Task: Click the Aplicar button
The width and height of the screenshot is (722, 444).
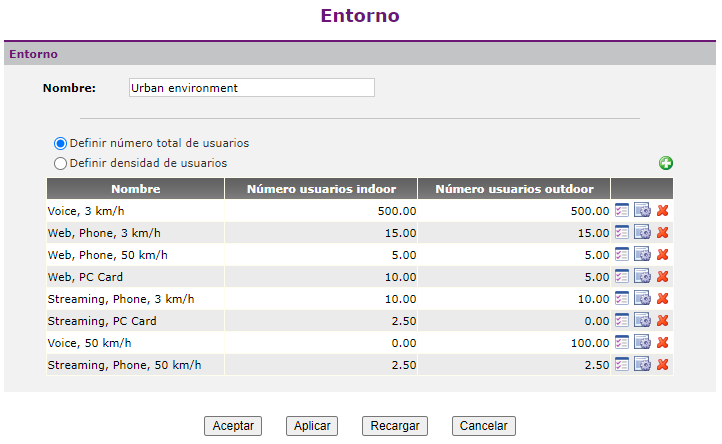Action: click(312, 426)
